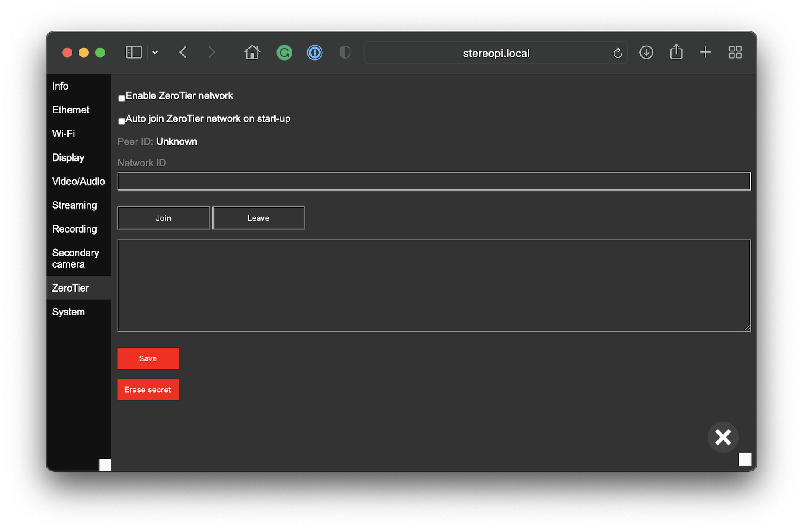
Task: Enable ZeroTier network checkbox
Action: tap(122, 98)
